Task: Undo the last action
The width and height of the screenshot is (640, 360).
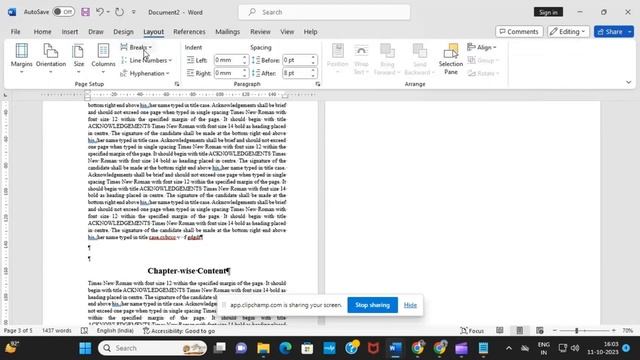Action: 100,12
